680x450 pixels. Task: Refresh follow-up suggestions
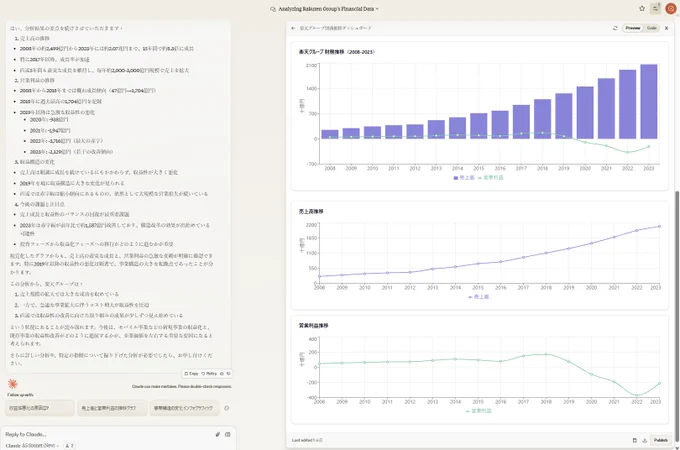226,408
